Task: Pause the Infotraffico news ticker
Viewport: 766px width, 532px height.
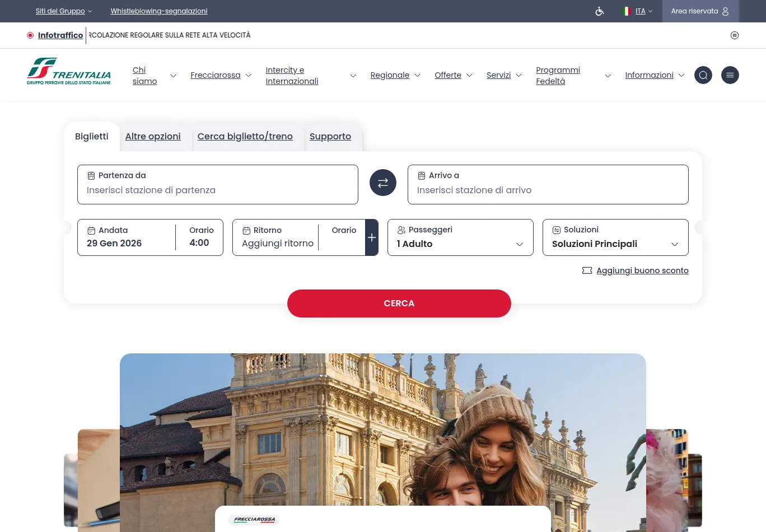Action: pyautogui.click(x=735, y=35)
